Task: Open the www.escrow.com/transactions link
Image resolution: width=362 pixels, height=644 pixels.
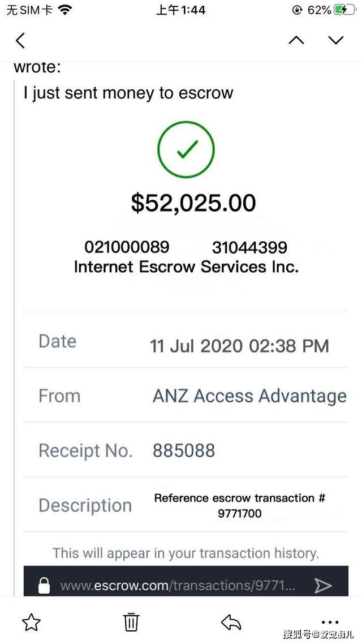Action: click(178, 586)
